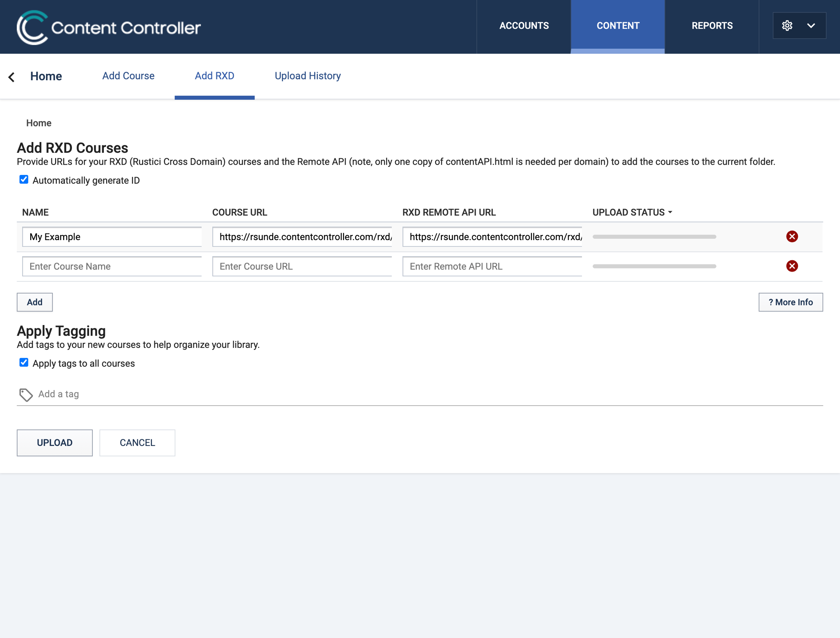
Task: Click the My Example upload progress bar
Action: [654, 236]
